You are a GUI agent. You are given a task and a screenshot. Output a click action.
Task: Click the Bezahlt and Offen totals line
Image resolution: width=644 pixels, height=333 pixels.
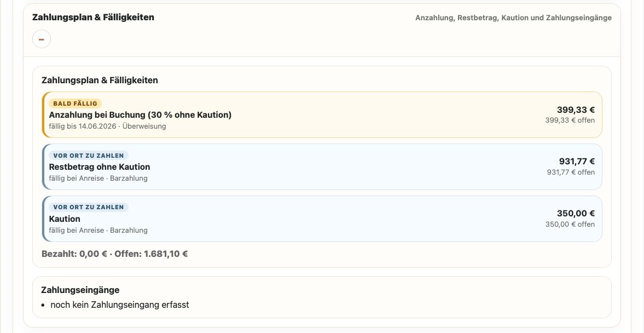(x=114, y=254)
